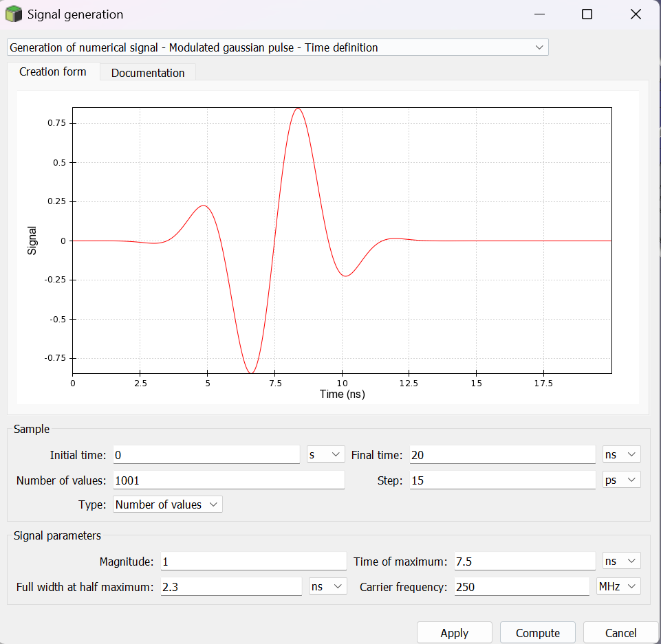Click the Time of maximum field
The height and width of the screenshot is (644, 661).
pyautogui.click(x=524, y=562)
